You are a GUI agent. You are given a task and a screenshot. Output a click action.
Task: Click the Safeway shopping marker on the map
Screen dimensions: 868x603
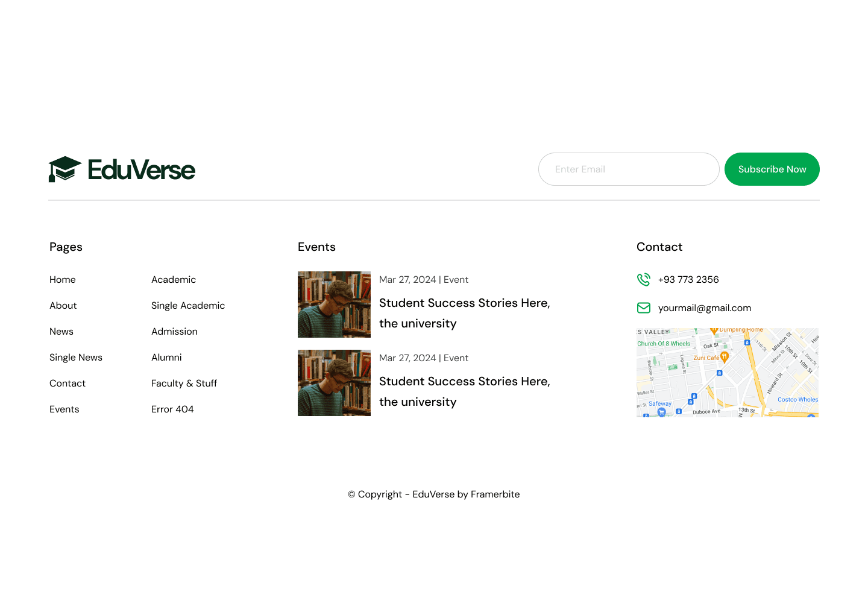(661, 412)
